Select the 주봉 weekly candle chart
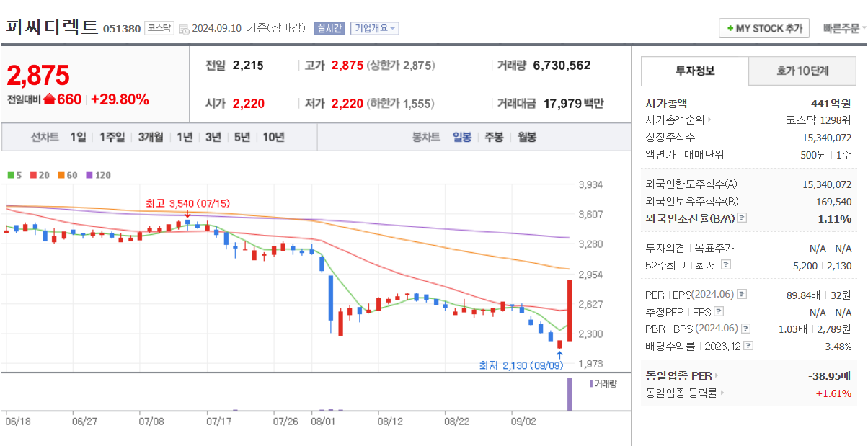Image resolution: width=868 pixels, height=446 pixels. click(x=494, y=137)
